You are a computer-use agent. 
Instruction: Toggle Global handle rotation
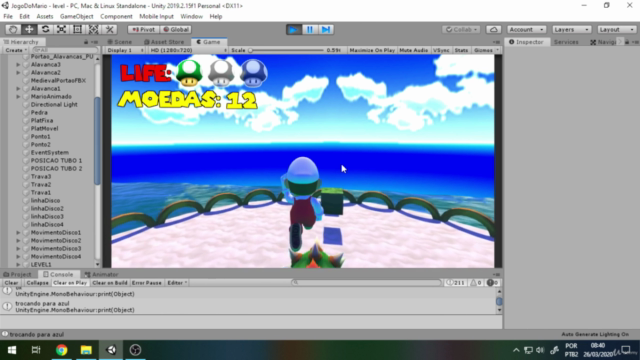coord(176,29)
